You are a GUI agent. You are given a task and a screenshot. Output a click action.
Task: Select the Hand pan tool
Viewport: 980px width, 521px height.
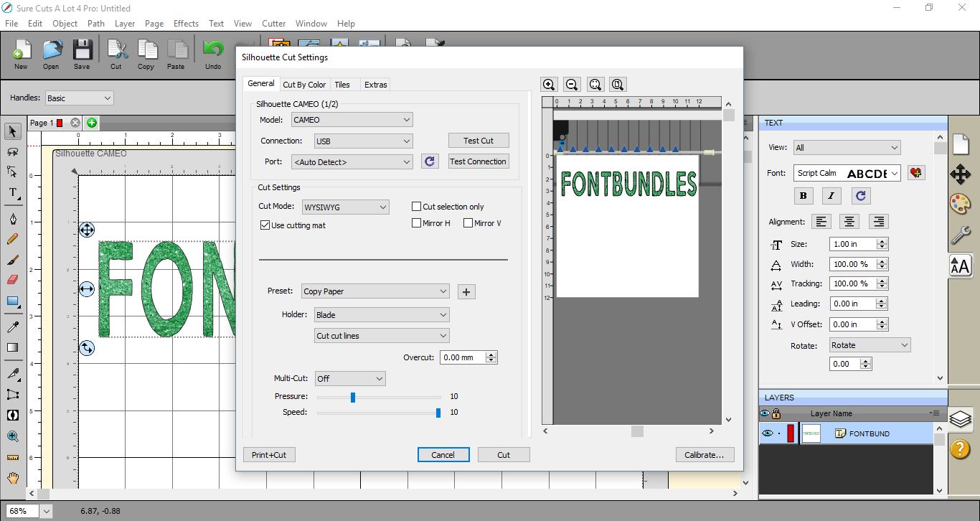pos(13,477)
